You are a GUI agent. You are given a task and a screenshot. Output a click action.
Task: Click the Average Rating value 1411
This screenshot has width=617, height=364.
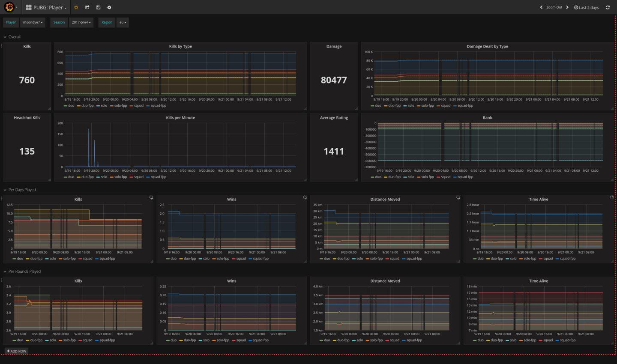coord(334,151)
